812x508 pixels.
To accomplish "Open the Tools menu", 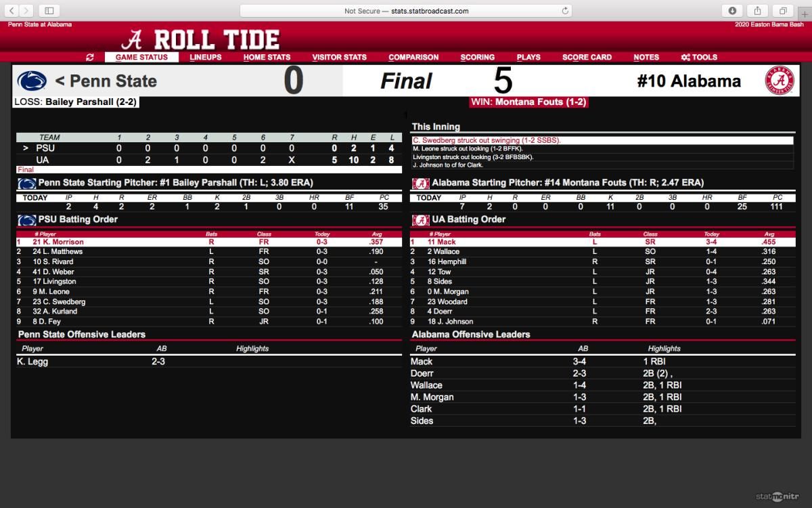I will coord(699,58).
